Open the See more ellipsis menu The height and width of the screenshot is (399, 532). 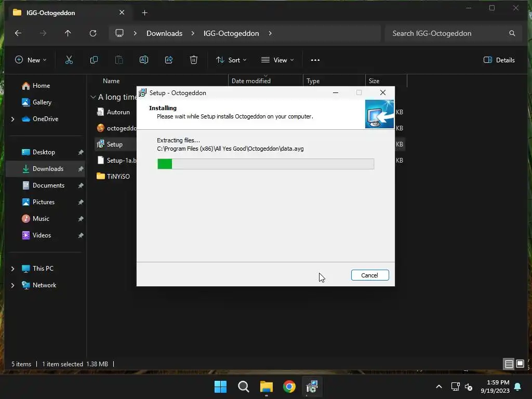pyautogui.click(x=315, y=60)
